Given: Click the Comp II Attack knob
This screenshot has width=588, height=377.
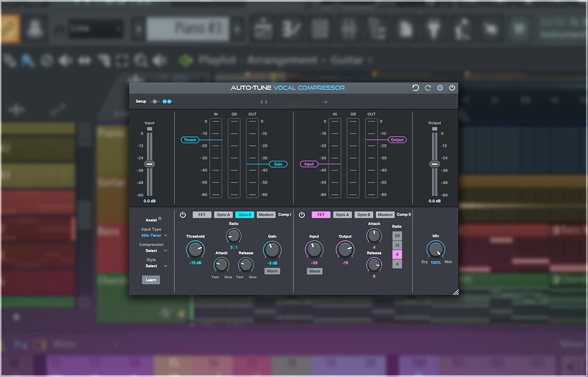Looking at the screenshot, I should (x=374, y=236).
